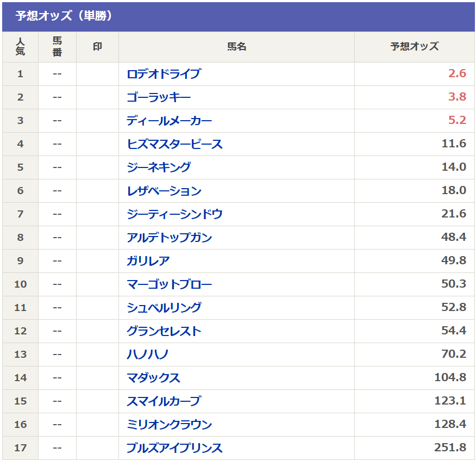The height and width of the screenshot is (460, 476).
Task: Click the スマイルカーブ horse link
Action: 164,401
